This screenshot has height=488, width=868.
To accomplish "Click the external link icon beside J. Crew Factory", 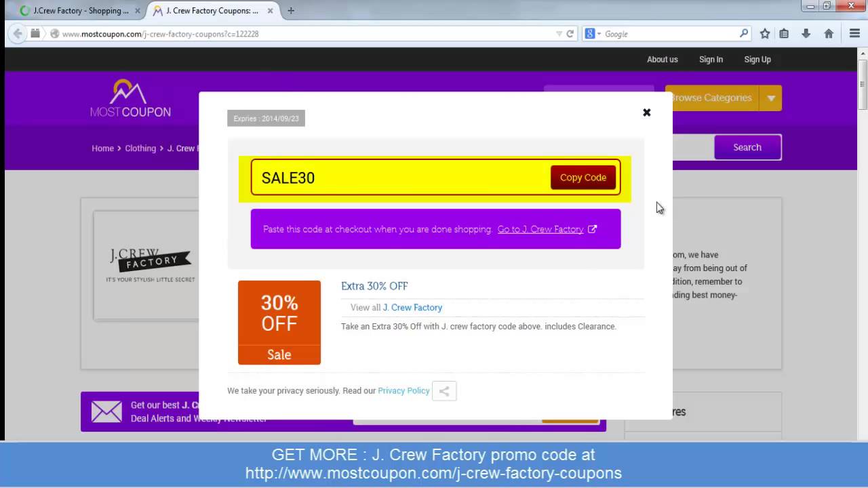I will pyautogui.click(x=592, y=229).
